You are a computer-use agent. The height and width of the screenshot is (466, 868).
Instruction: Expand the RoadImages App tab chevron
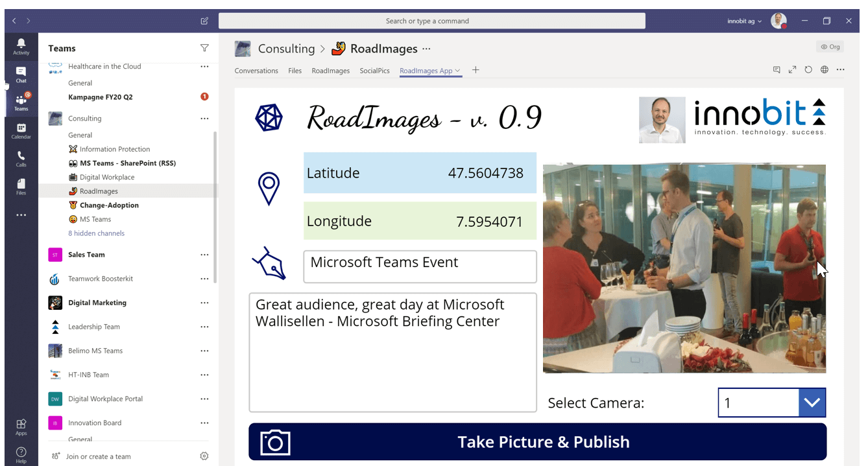click(458, 71)
